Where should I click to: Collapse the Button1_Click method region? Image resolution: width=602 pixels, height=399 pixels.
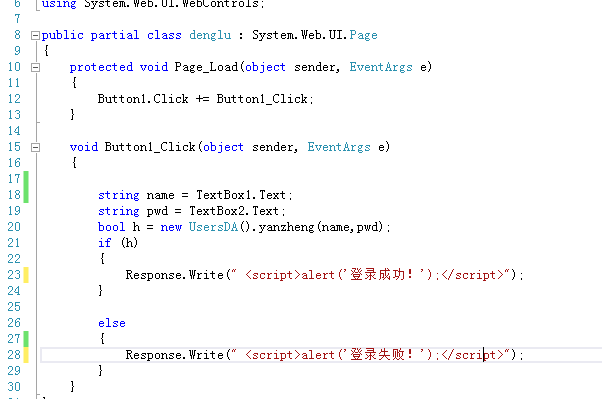[35, 147]
